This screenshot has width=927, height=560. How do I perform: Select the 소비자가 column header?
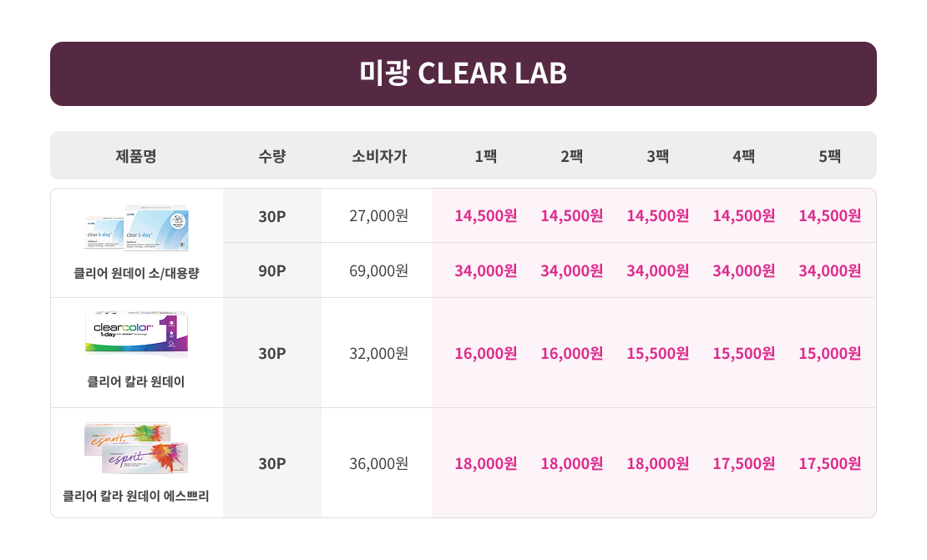coord(379,155)
